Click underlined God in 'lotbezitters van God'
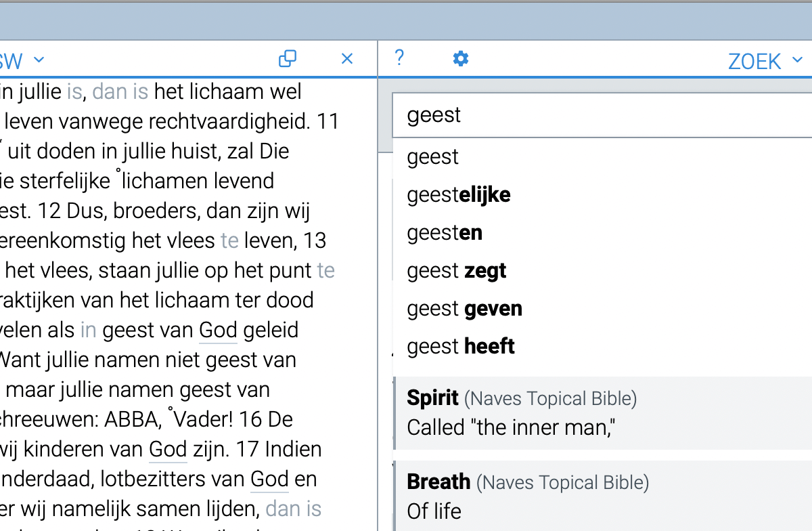This screenshot has width=812, height=531. click(269, 479)
